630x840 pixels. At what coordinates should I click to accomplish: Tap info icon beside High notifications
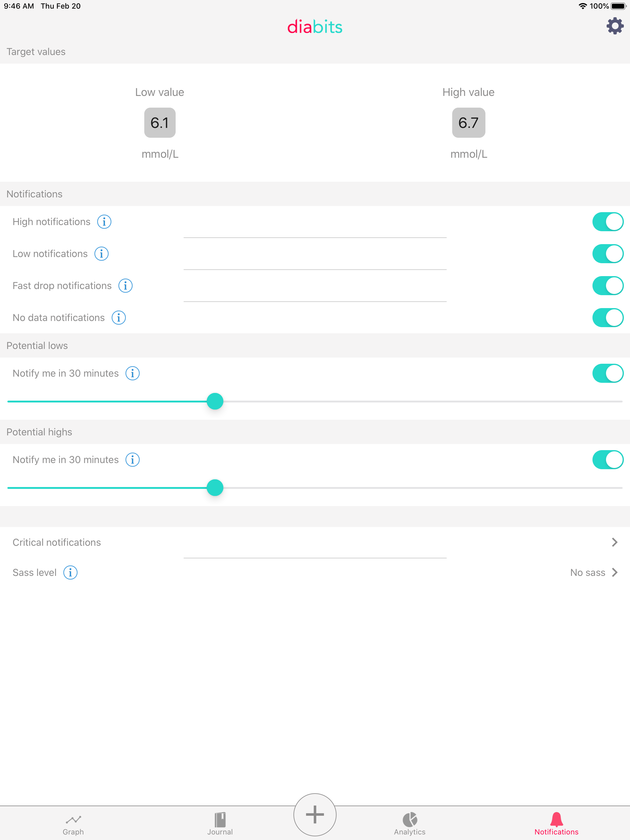104,222
